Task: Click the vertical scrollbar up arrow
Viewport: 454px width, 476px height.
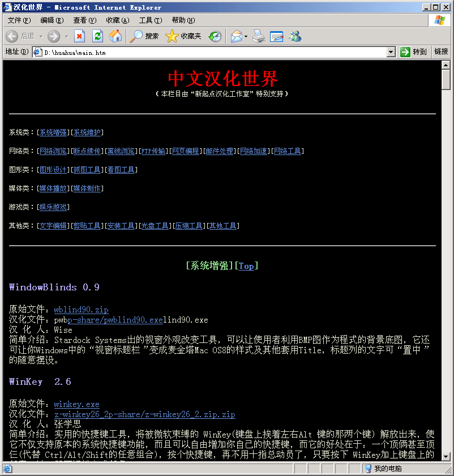Action: [446, 65]
